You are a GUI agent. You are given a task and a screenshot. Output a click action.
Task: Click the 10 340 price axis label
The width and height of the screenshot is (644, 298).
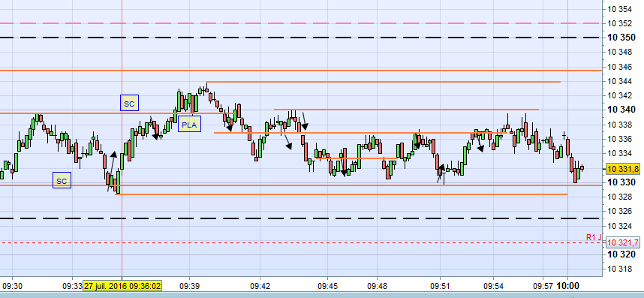[x=621, y=110]
